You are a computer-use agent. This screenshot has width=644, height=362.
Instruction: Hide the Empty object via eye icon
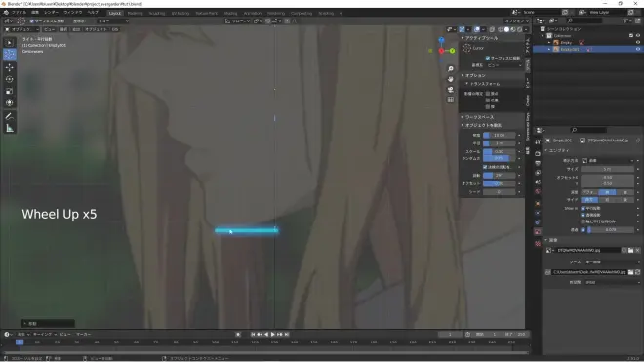click(638, 42)
